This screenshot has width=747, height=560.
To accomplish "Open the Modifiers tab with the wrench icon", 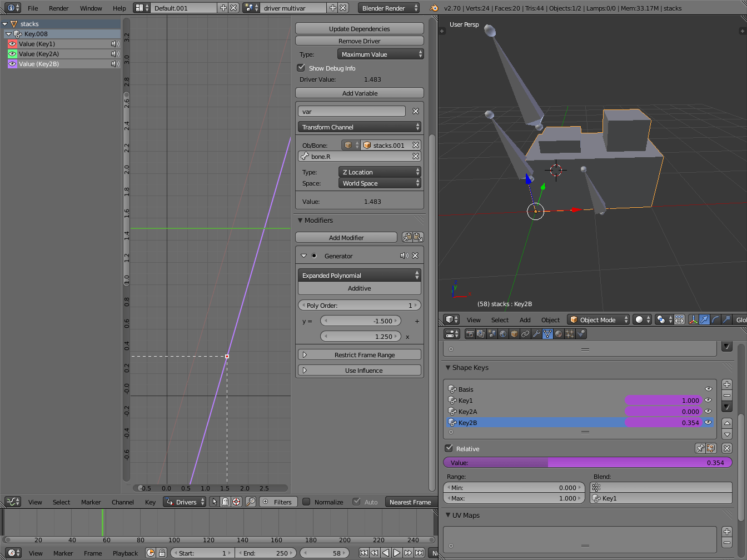I will coord(536,333).
